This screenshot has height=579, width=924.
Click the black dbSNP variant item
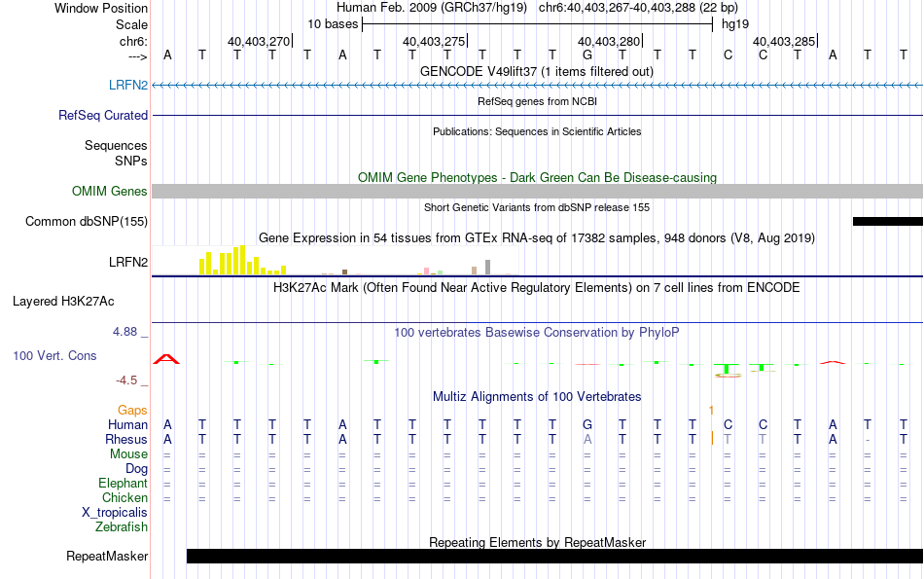pos(887,222)
